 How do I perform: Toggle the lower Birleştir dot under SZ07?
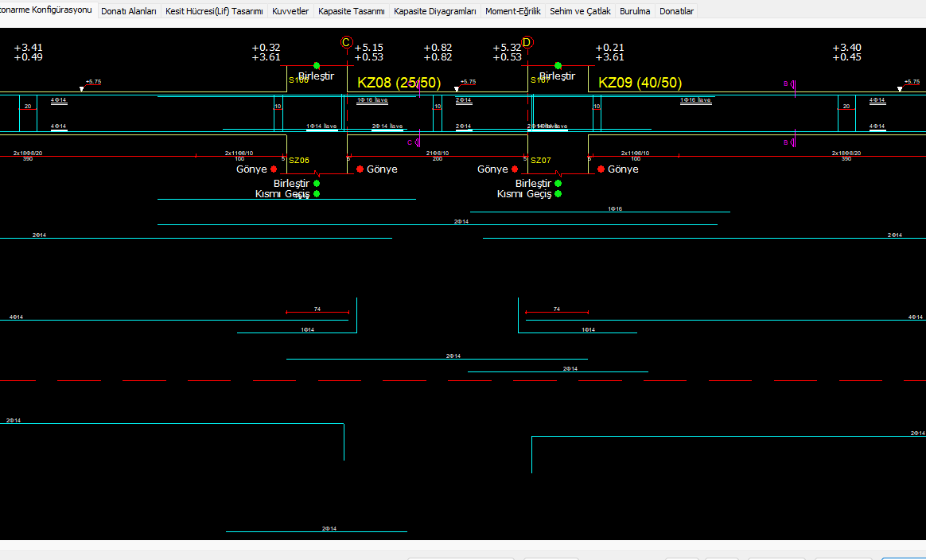(558, 184)
